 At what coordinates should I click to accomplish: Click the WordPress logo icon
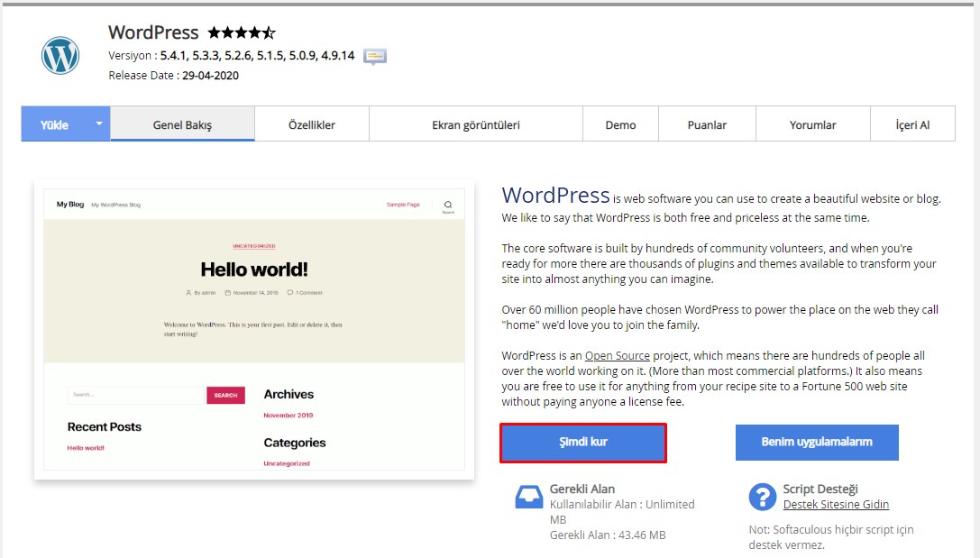point(60,55)
